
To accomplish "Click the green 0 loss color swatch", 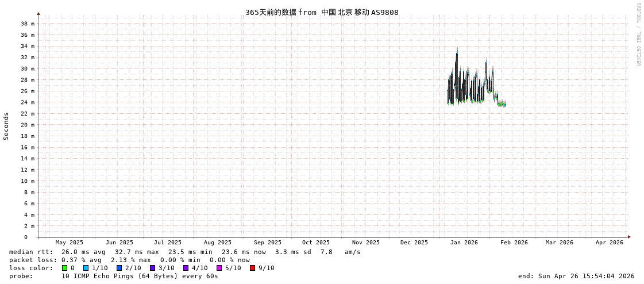I will 65,268.
